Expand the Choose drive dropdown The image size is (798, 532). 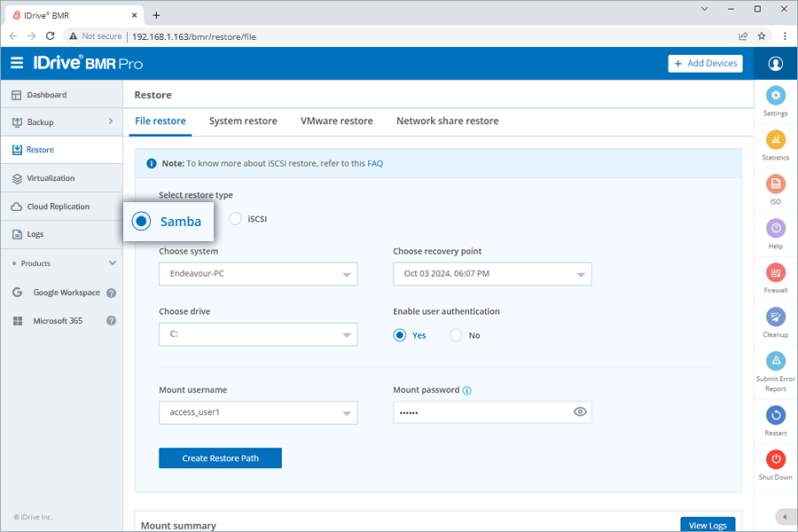point(258,334)
